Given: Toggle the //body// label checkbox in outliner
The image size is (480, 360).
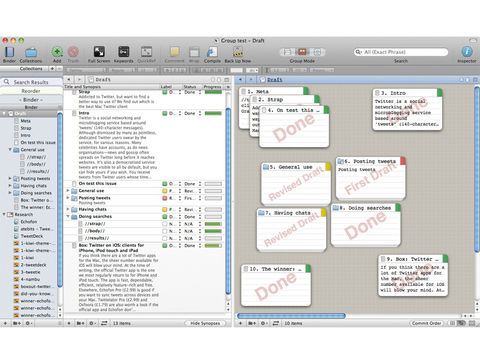Looking at the screenshot, I should (165, 231).
